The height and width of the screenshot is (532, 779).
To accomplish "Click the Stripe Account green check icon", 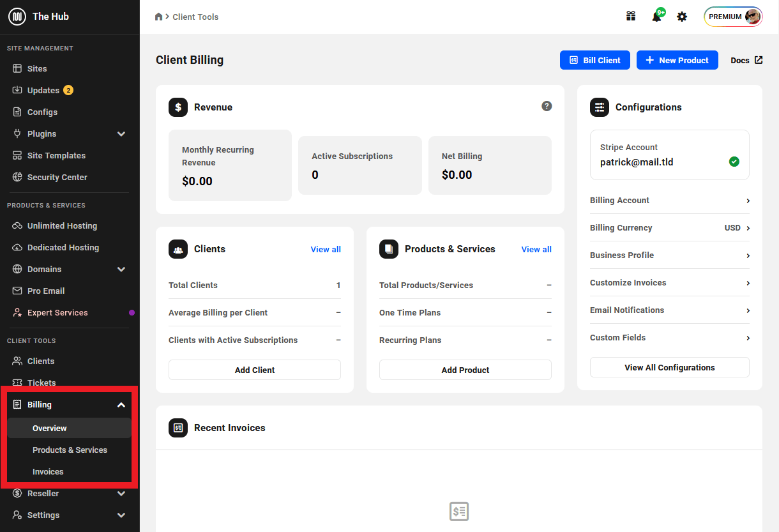I will (x=734, y=162).
